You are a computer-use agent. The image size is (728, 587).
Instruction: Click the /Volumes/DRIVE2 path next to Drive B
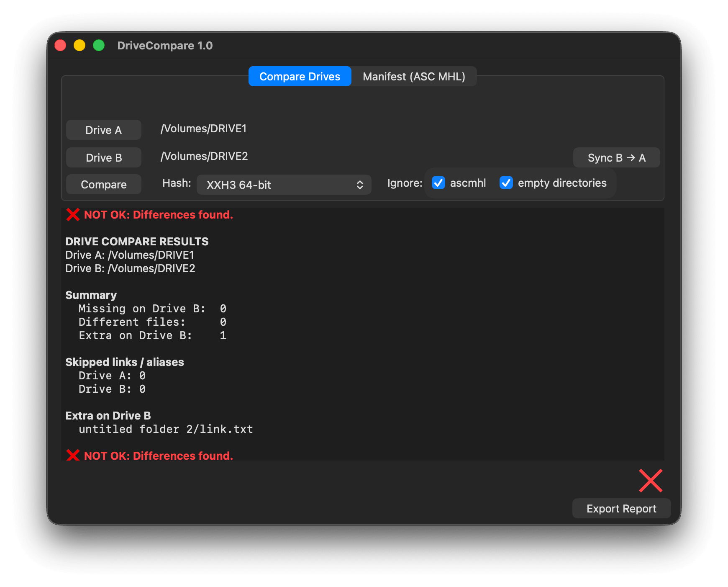point(205,156)
